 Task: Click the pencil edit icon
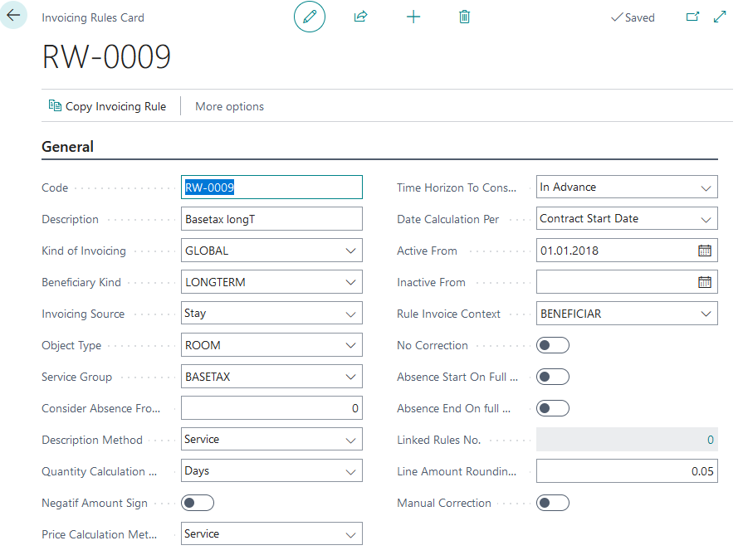(310, 17)
